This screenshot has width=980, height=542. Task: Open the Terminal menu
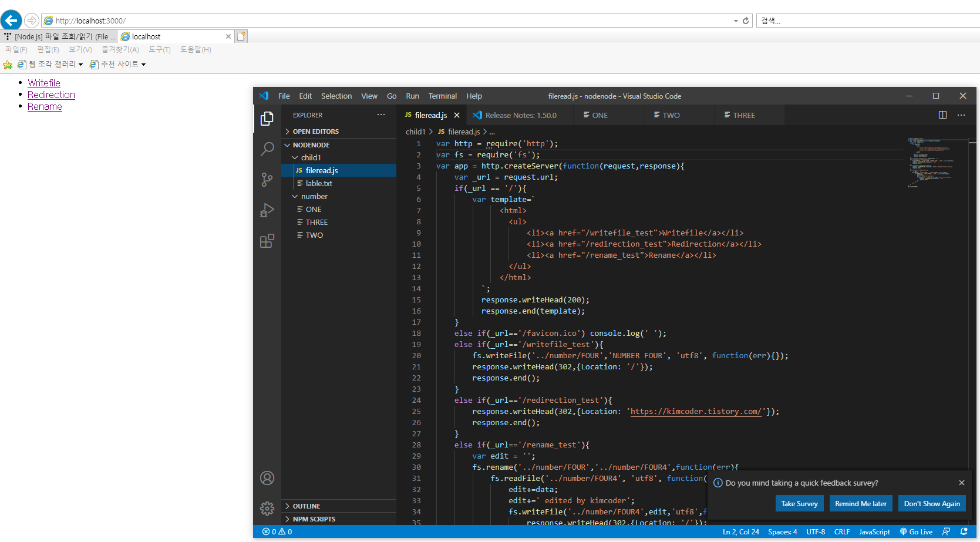(x=442, y=96)
